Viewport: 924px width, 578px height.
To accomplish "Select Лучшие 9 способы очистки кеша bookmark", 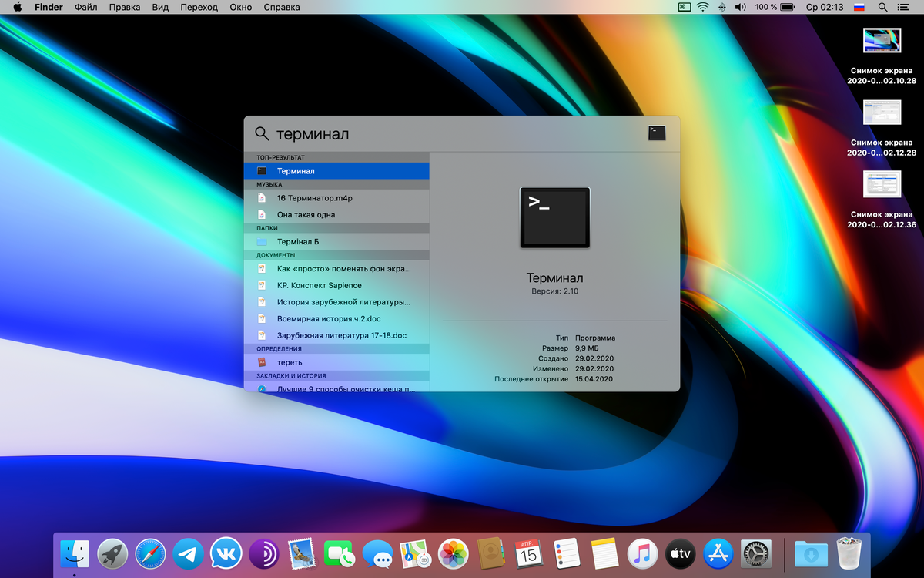I will (x=336, y=388).
